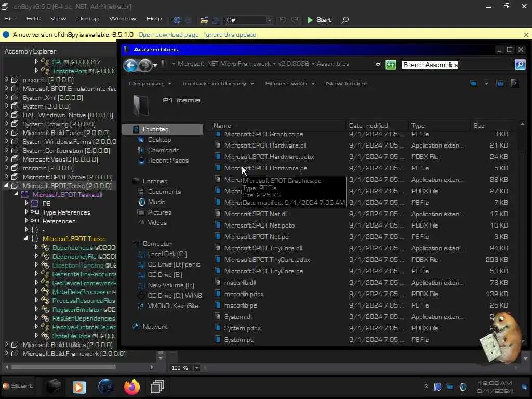Click dnSpy Redo toolbar icon
This screenshot has width=532, height=399.
[295, 20]
